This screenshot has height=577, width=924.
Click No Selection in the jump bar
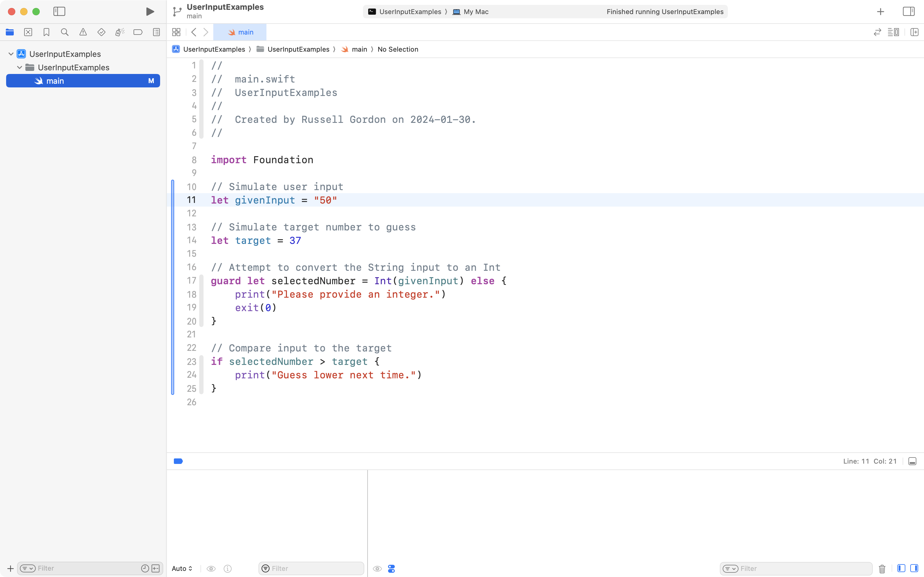coord(398,49)
